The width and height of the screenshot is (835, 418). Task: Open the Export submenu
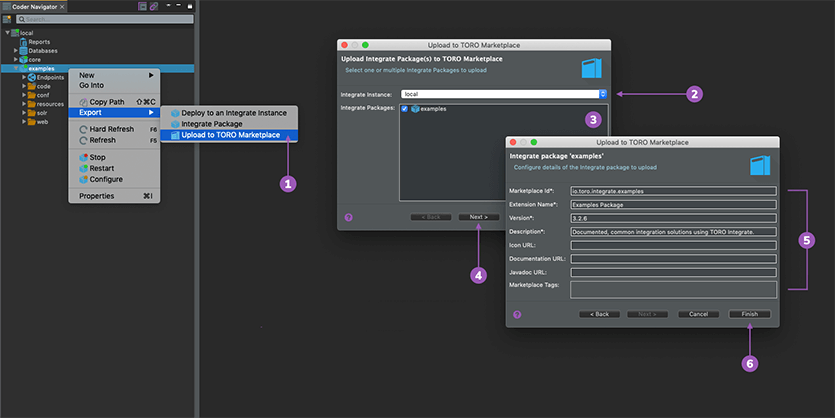114,112
